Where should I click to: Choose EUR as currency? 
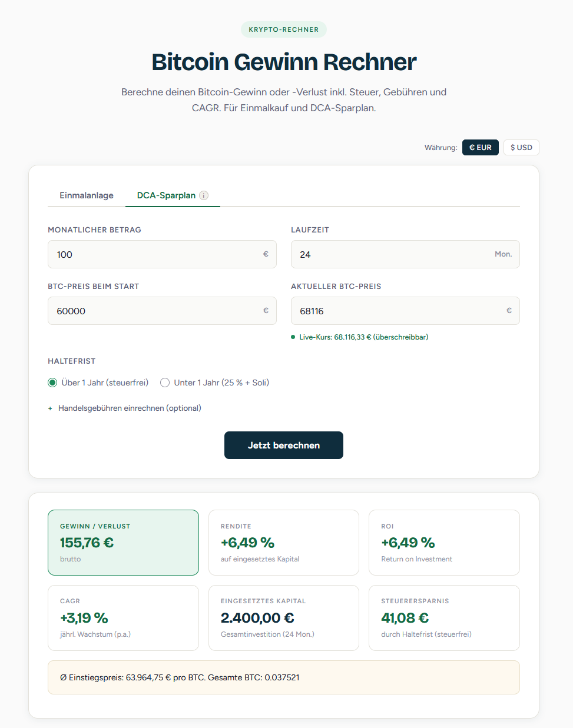[x=481, y=147]
